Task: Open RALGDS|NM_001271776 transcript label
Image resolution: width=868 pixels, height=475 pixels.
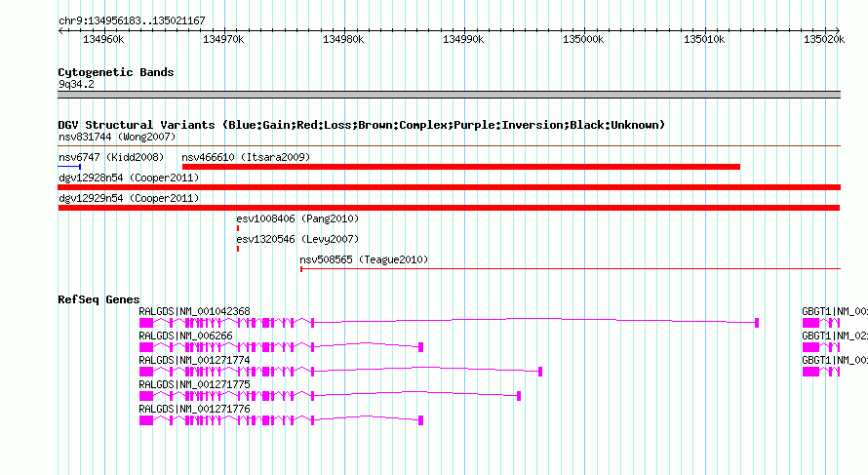Action: point(194,409)
